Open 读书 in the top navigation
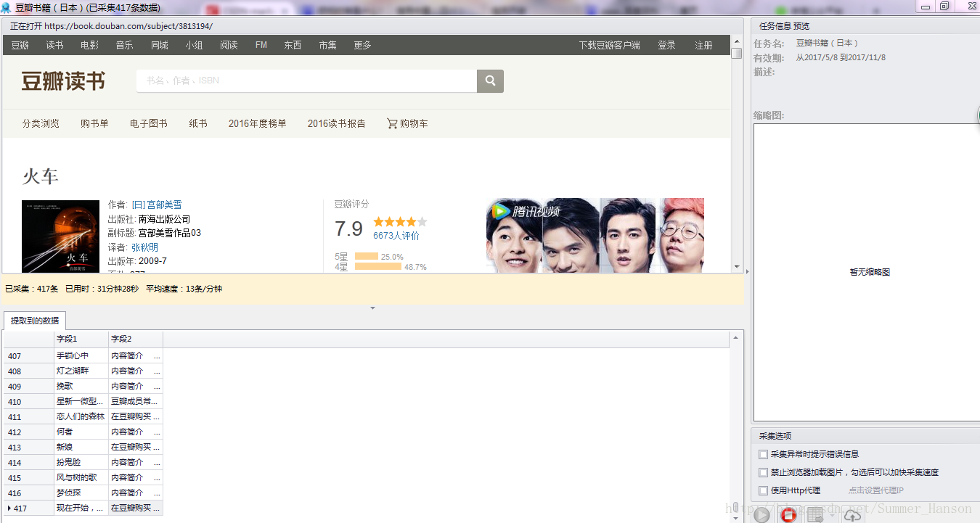The image size is (980, 523). tap(54, 45)
